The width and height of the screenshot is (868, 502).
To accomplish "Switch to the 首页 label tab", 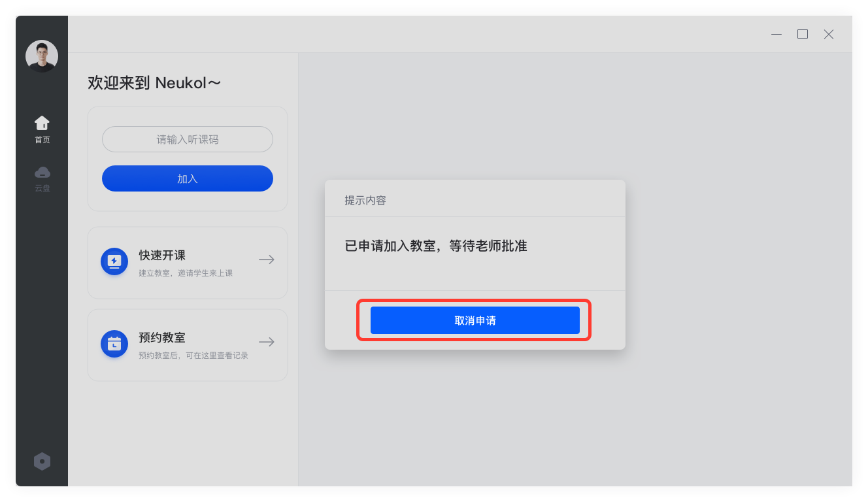I will pos(42,140).
